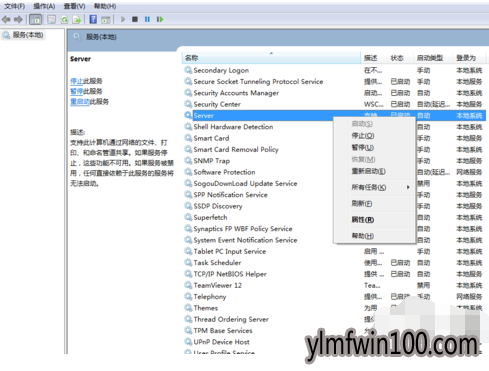Click the 重启动 link for Server service
The width and height of the screenshot is (489, 371).
80,102
